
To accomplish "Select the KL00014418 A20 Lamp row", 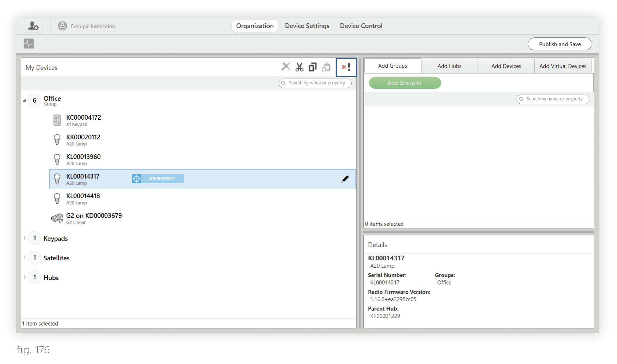I will [202, 199].
